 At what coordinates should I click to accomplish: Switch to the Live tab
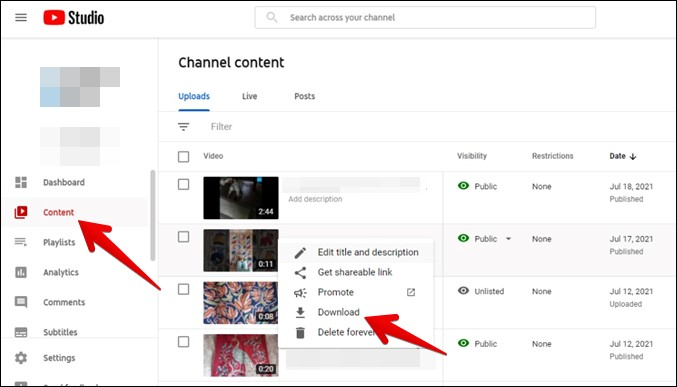click(x=250, y=96)
